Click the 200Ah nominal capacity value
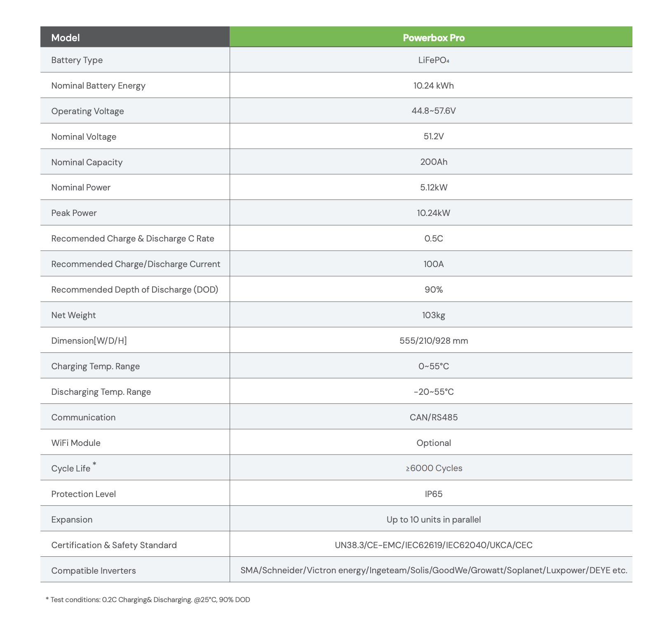Image resolution: width=672 pixels, height=619 pixels. tap(433, 162)
